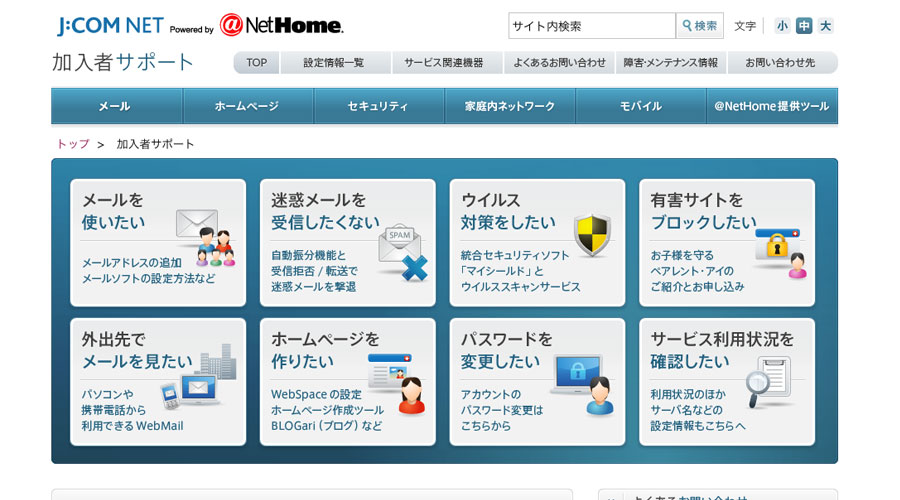The height and width of the screenshot is (500, 900).
Task: Select the 家庭内ネットワーク menu item
Action: [510, 106]
